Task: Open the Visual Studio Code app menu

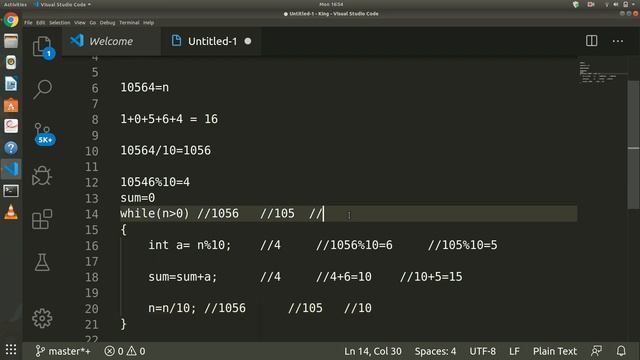Action: pyautogui.click(x=62, y=4)
